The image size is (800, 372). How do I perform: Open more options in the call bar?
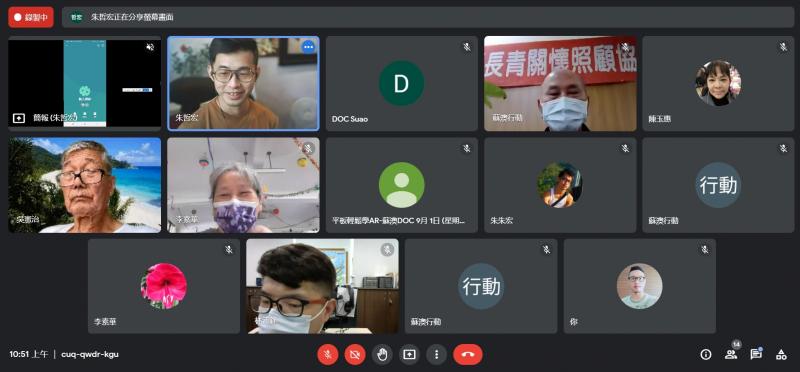click(436, 354)
